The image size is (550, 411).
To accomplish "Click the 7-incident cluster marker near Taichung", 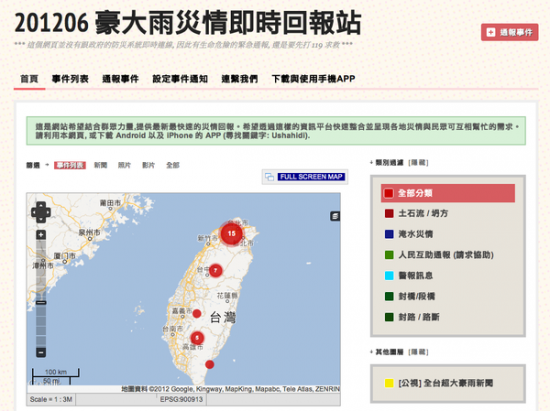I will (x=215, y=270).
